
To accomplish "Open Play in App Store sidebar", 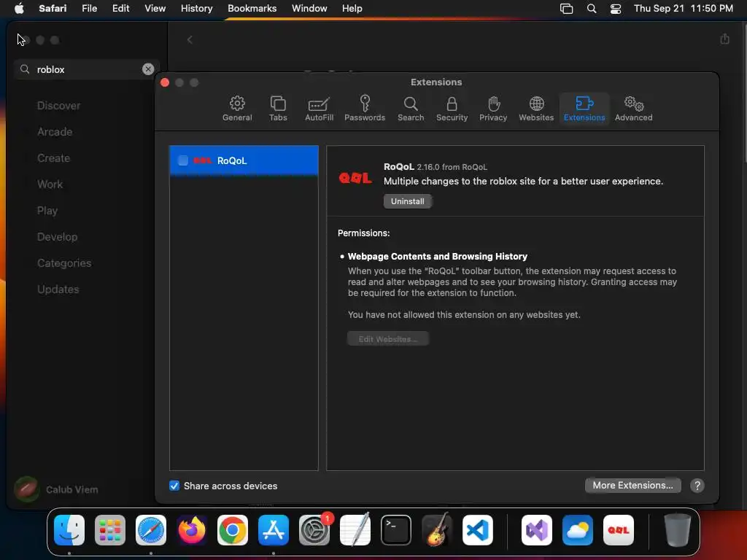I will point(47,211).
